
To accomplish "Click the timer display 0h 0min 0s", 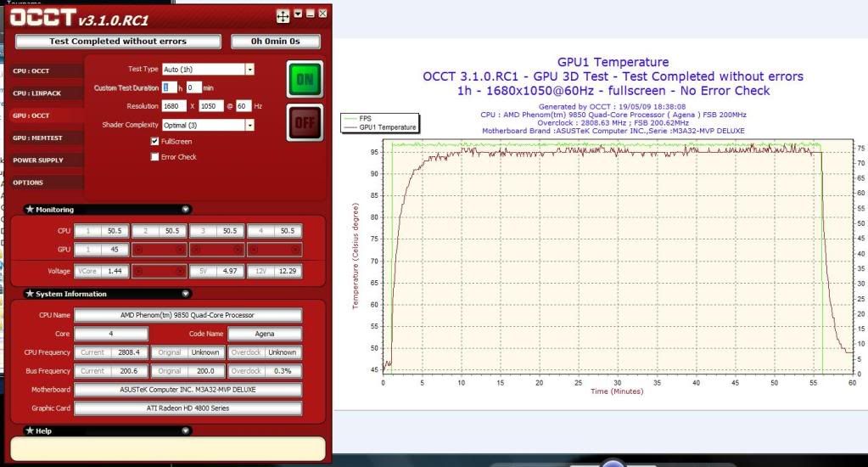I will point(275,41).
